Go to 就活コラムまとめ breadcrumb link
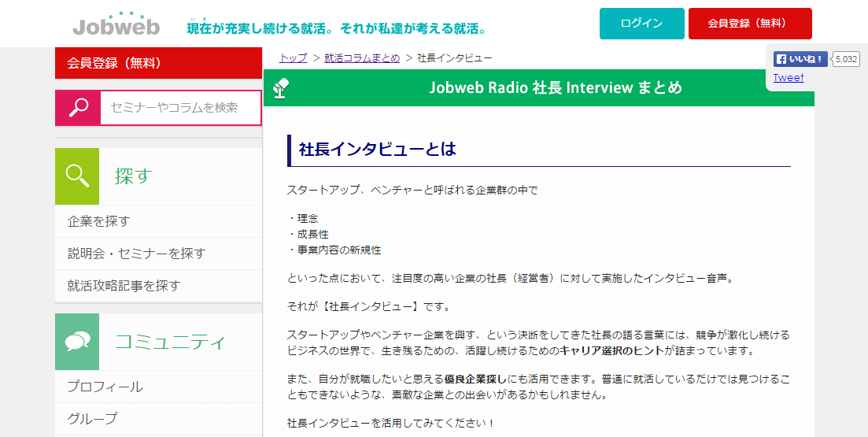This screenshot has height=437, width=868. [362, 58]
